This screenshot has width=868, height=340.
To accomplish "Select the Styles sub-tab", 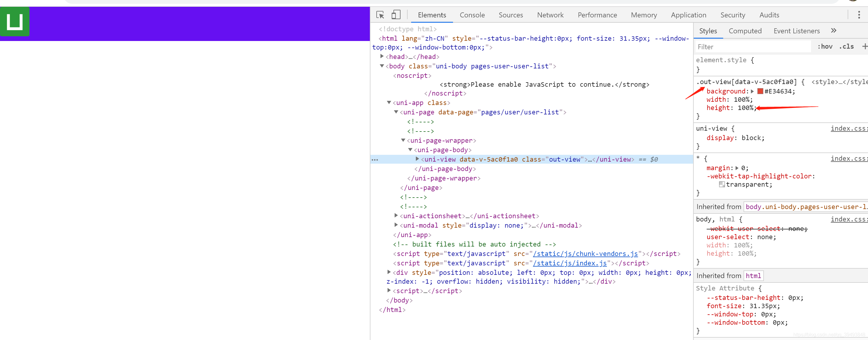I will tap(708, 31).
